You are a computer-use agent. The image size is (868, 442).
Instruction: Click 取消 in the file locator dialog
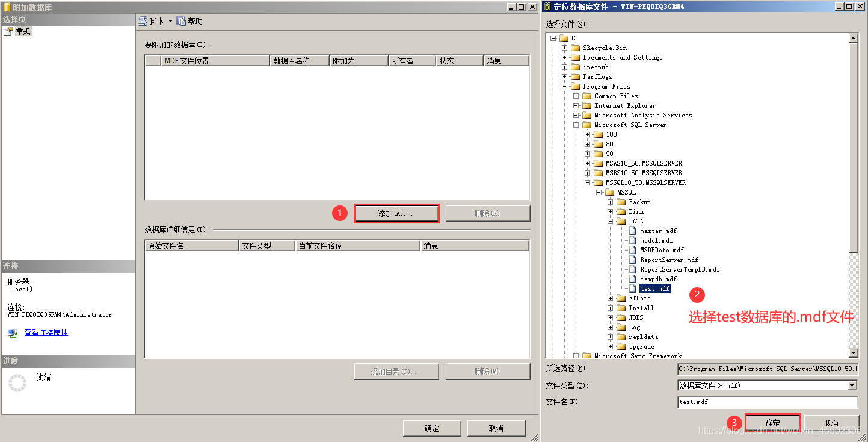[831, 423]
